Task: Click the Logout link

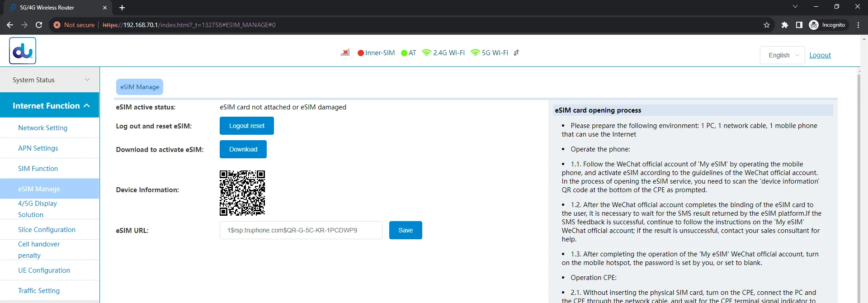Action: (820, 55)
